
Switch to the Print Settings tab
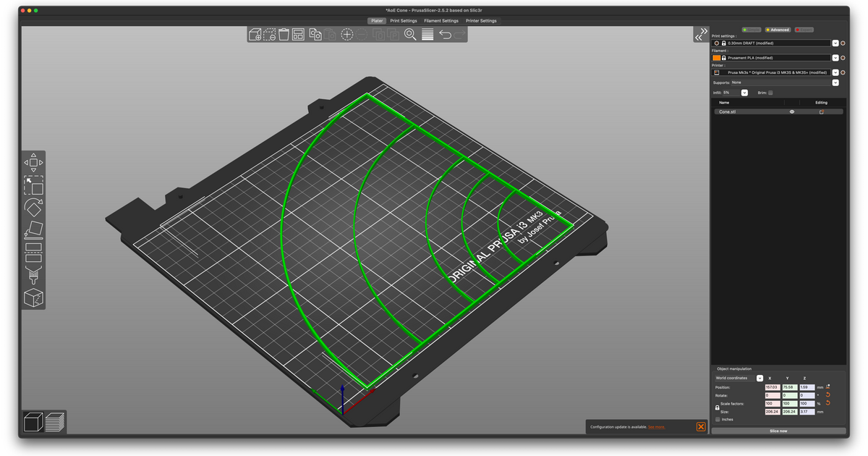(x=403, y=20)
